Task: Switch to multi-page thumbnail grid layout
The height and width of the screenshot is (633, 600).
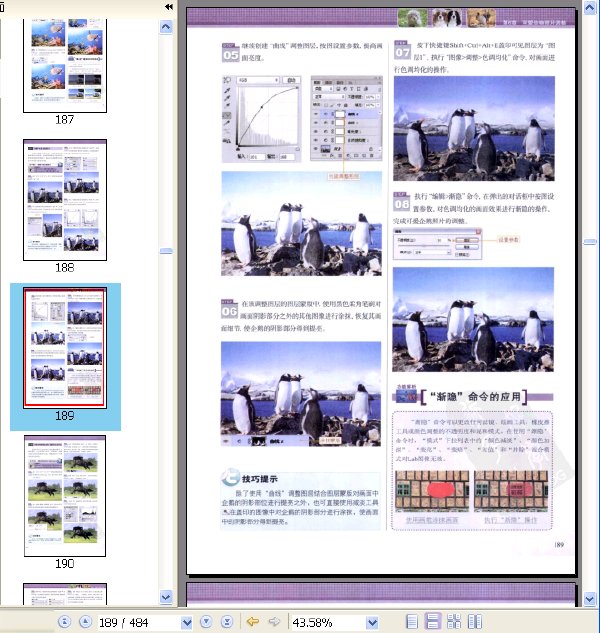Action: pos(454,622)
